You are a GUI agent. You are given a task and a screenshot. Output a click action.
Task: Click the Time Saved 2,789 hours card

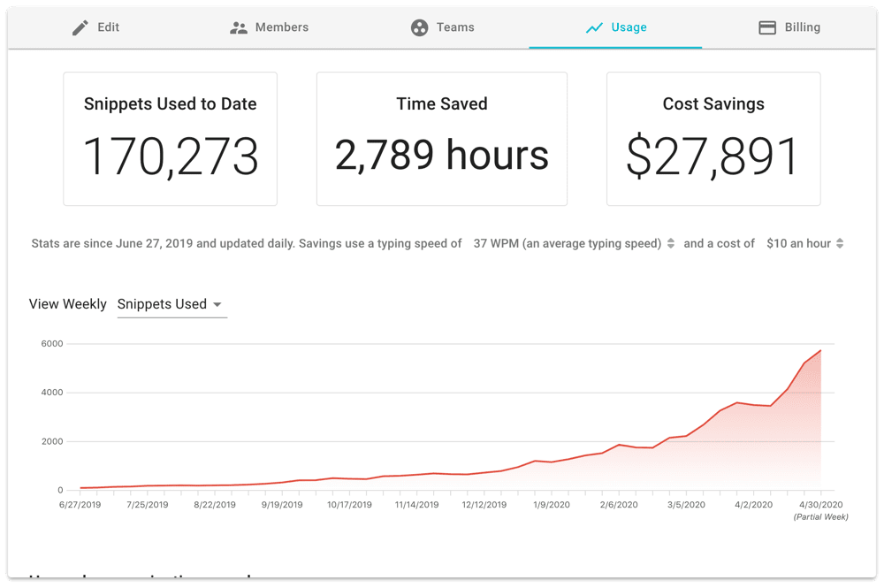tap(442, 139)
